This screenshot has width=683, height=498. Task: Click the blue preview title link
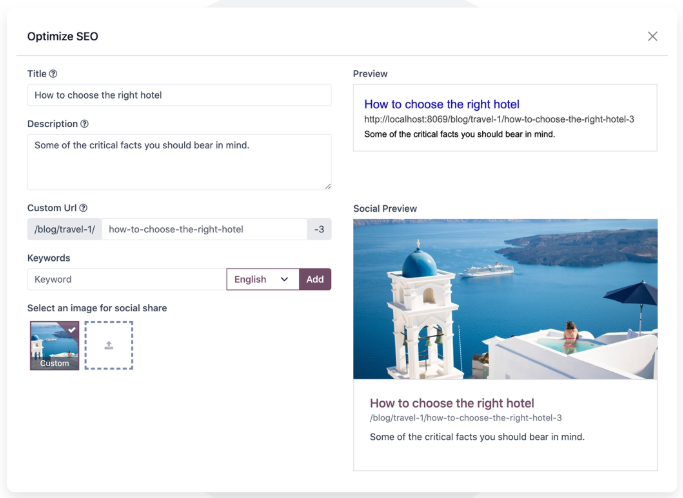tap(441, 104)
